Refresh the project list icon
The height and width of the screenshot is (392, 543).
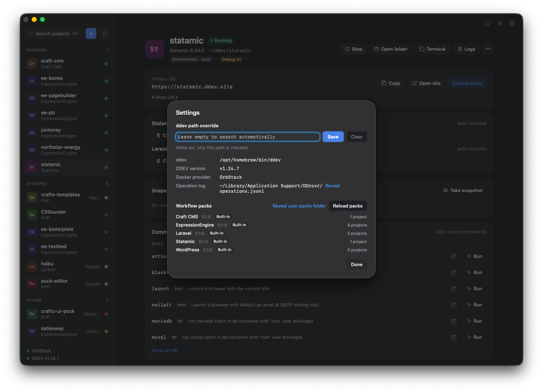click(105, 34)
